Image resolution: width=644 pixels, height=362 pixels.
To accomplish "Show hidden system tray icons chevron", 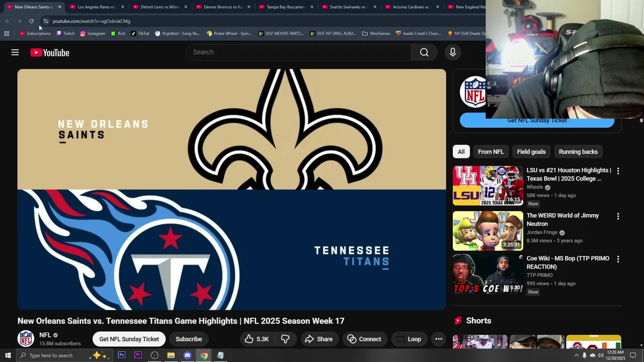I will (x=576, y=355).
